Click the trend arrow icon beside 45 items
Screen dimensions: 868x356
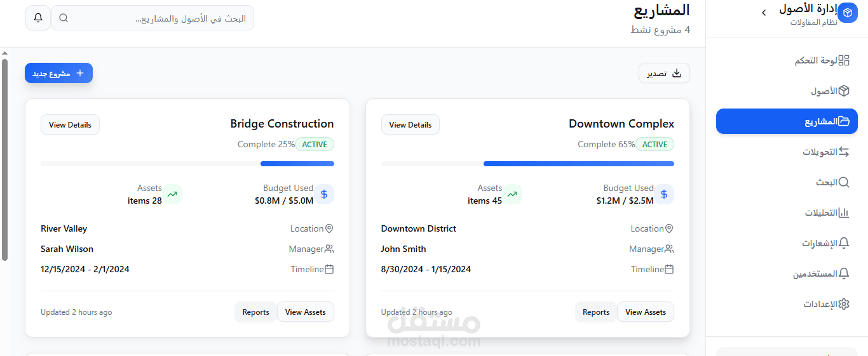(512, 194)
